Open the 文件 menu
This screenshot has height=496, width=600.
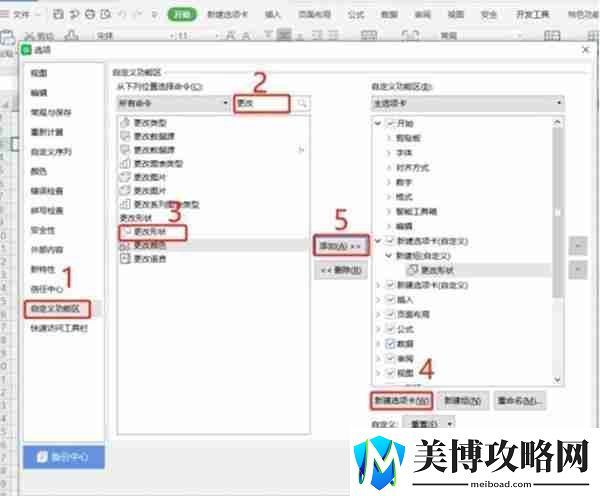pyautogui.click(x=21, y=15)
